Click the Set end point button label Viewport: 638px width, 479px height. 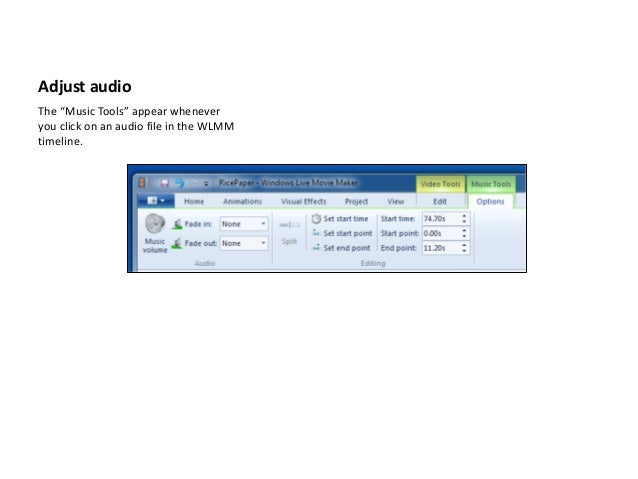[347, 247]
